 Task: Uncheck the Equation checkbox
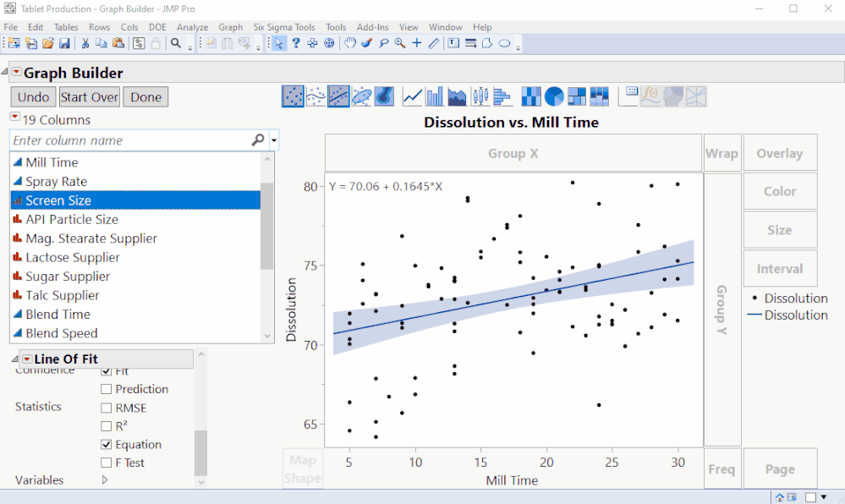[107, 445]
